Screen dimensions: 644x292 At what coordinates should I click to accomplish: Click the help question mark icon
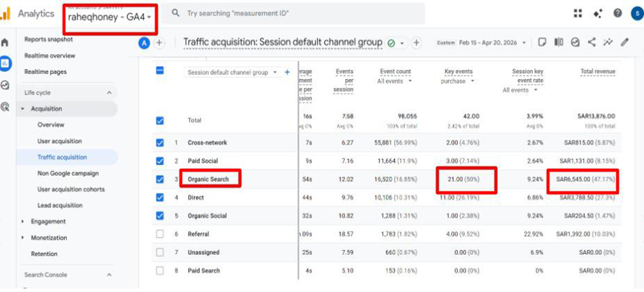coord(618,13)
